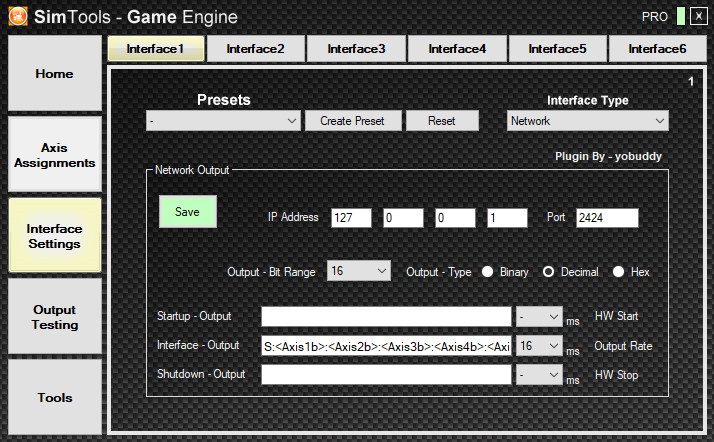Select the Hex output type
Screen dimensions: 714x442
pos(619,272)
